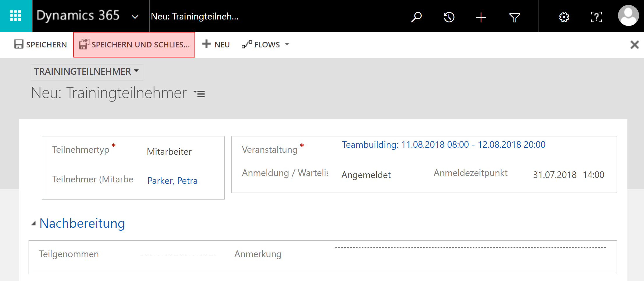
Task: Open advanced find filter icon
Action: pyautogui.click(x=515, y=17)
